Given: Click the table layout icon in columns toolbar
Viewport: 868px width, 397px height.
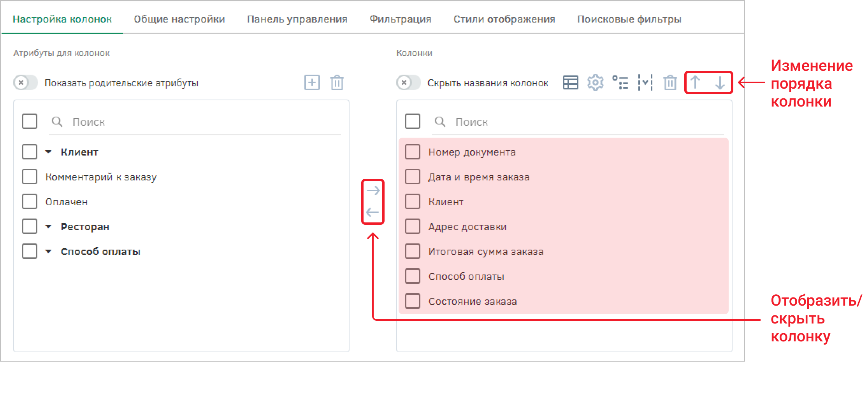Looking at the screenshot, I should [570, 82].
